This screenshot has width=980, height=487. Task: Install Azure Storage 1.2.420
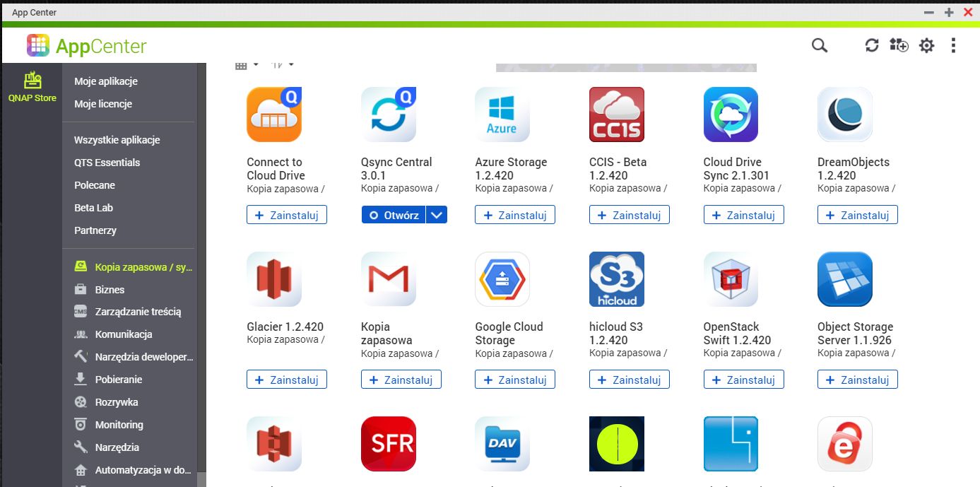pos(515,215)
